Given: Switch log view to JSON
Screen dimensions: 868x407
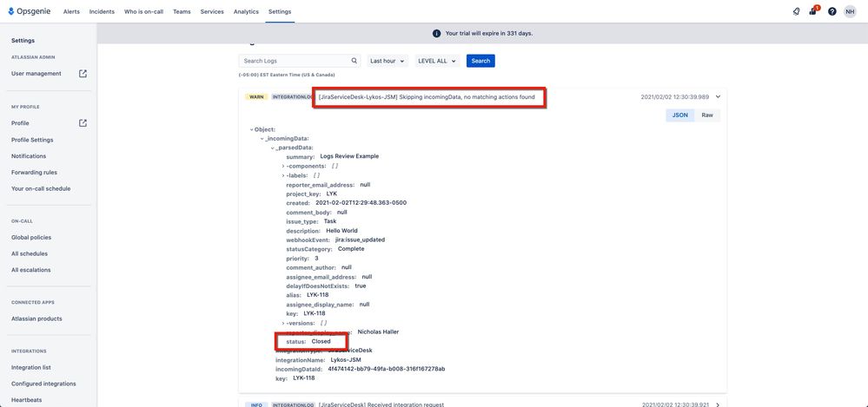Looking at the screenshot, I should [x=679, y=115].
